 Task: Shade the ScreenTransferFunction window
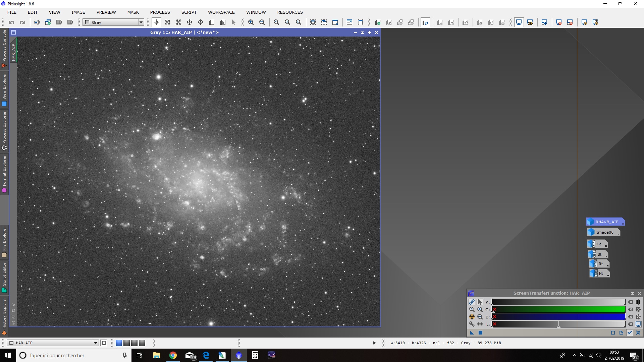click(x=633, y=293)
